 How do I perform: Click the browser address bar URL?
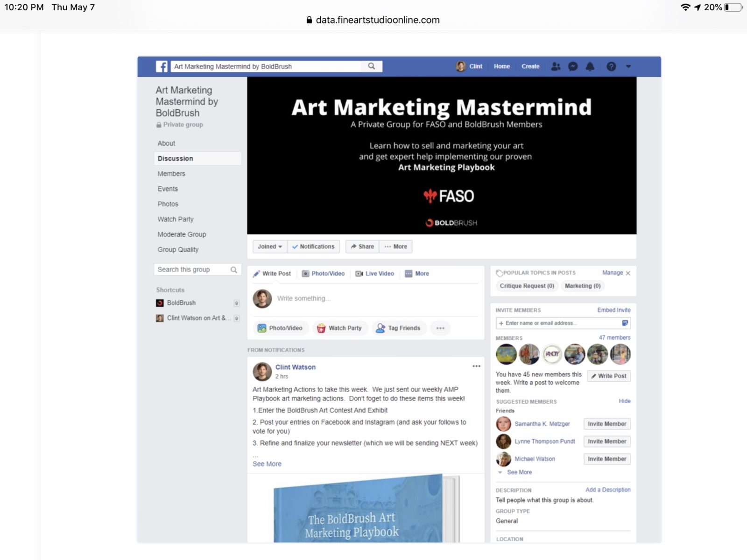(378, 20)
